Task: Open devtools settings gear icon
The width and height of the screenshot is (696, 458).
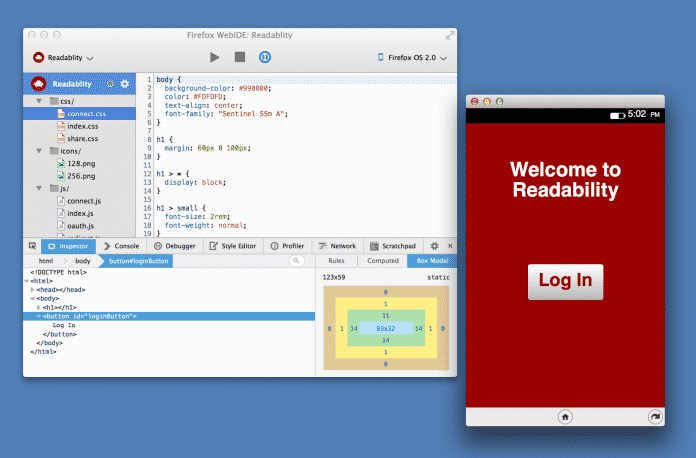Action: [434, 245]
